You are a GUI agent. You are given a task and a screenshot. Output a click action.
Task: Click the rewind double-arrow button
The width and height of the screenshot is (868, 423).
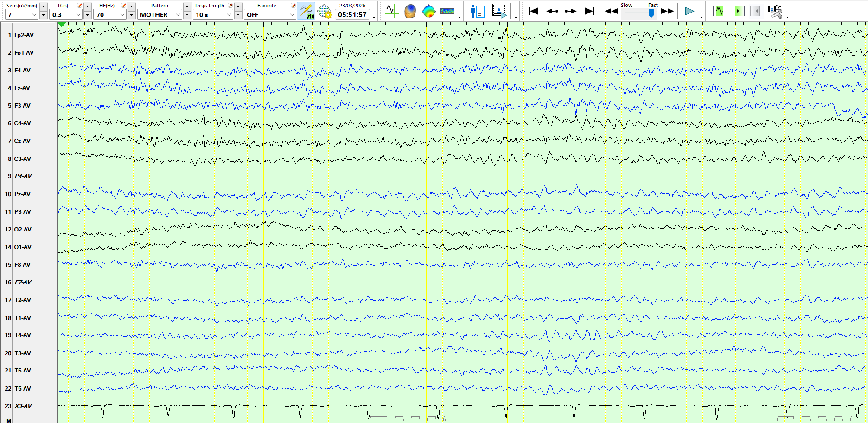611,11
